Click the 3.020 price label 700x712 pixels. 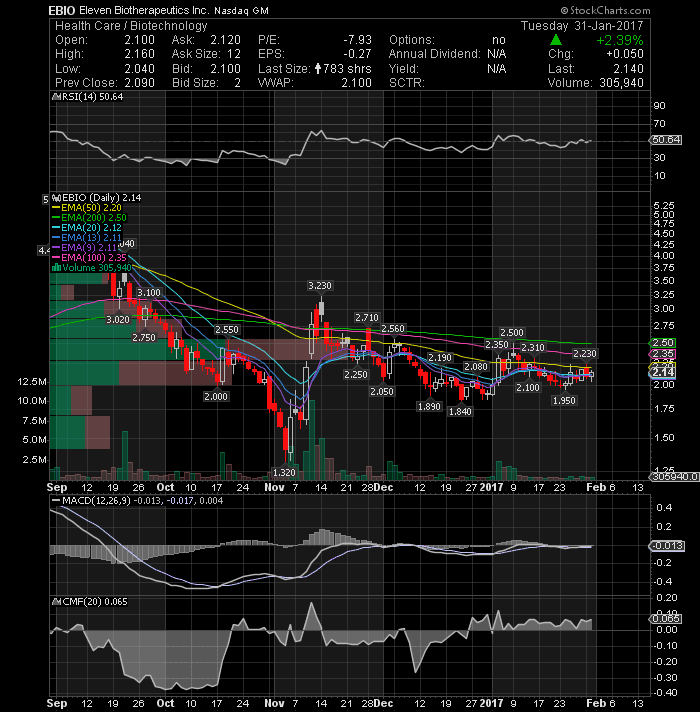[x=118, y=320]
